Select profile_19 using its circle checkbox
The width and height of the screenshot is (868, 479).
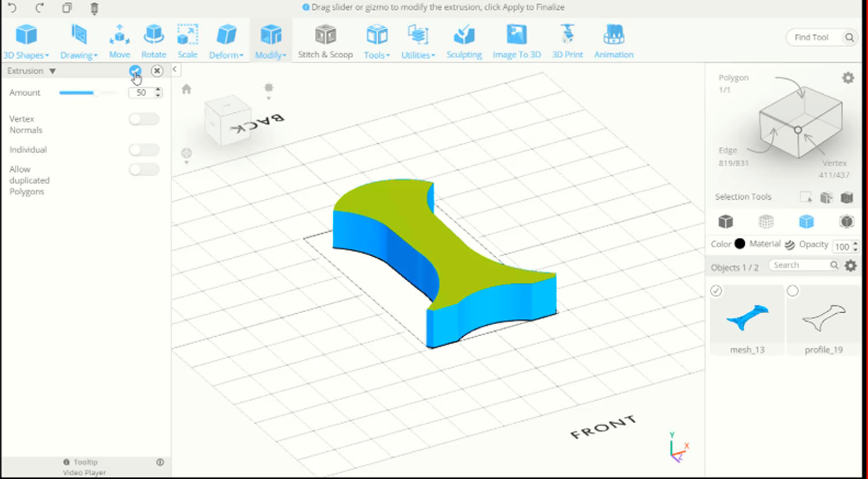coord(793,291)
